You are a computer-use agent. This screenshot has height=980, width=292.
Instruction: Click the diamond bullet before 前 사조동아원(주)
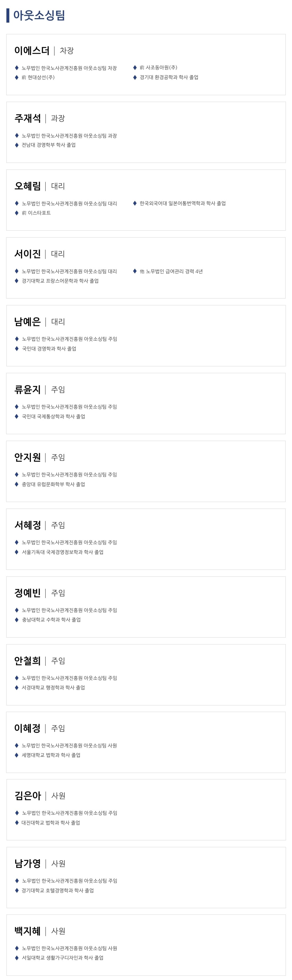(135, 68)
